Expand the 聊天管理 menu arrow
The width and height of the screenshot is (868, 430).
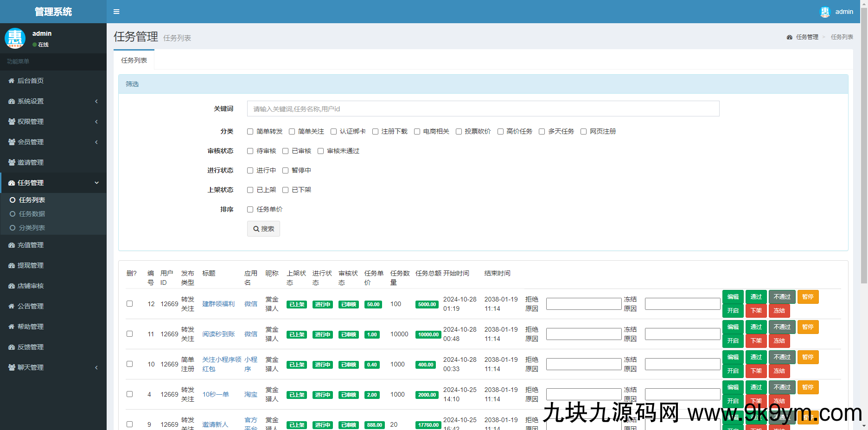(x=96, y=367)
